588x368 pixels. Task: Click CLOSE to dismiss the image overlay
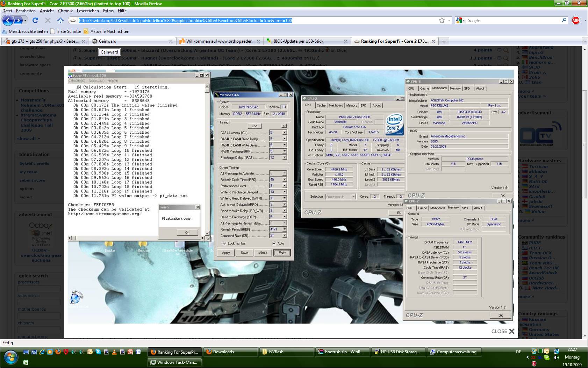(x=503, y=331)
